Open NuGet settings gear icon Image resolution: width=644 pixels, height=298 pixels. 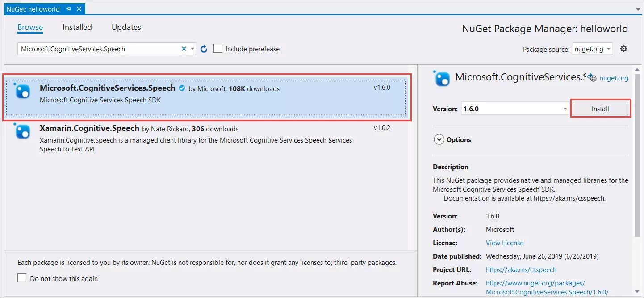coord(623,49)
